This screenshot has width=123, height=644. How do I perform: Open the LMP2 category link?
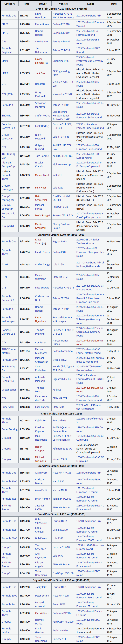[5, 73]
